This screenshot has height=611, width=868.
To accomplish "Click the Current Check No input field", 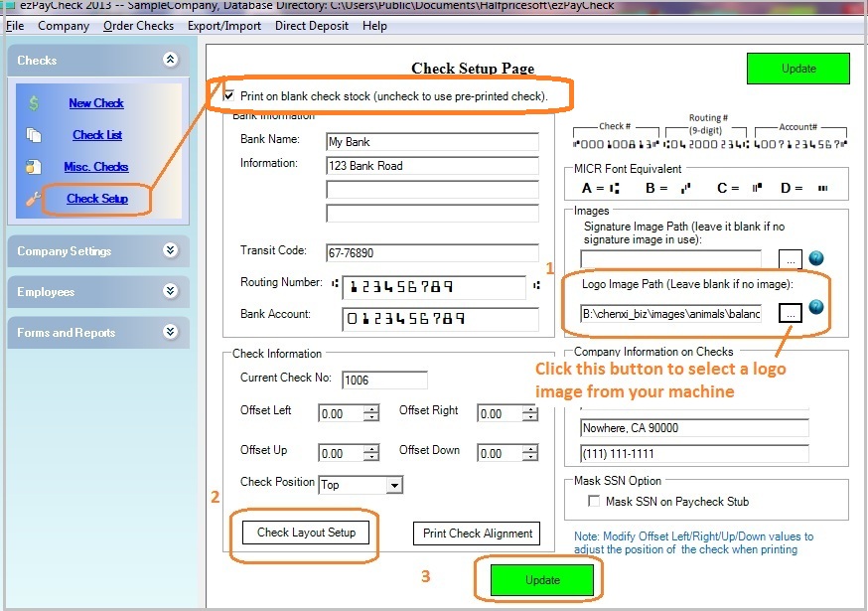I will tap(384, 380).
